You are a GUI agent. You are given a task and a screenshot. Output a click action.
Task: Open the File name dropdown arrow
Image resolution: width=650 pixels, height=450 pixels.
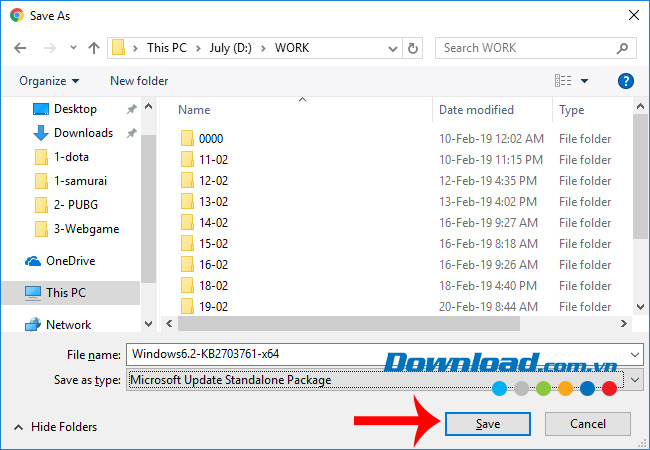coord(635,355)
